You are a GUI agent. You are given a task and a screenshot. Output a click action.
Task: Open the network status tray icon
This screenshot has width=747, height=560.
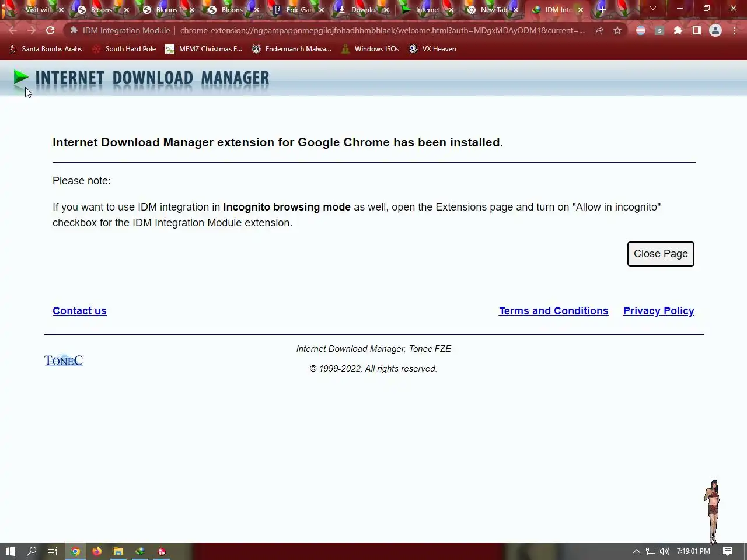[651, 551]
